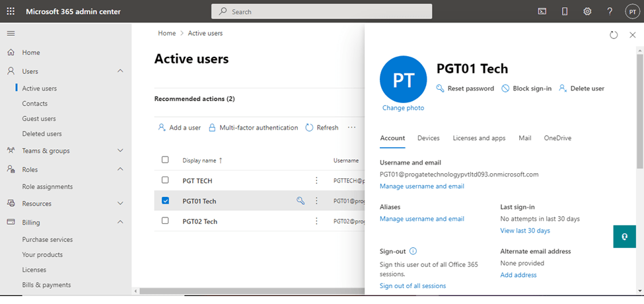Click the settings gear icon in header
This screenshot has width=644, height=304.
tap(587, 11)
